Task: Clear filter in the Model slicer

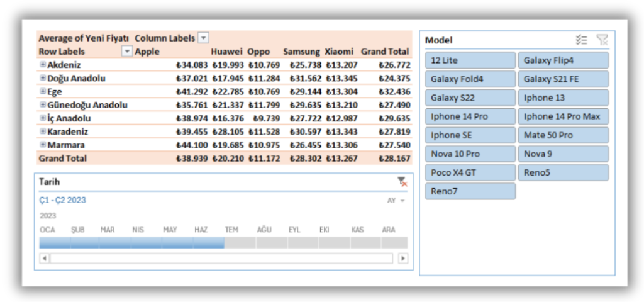Action: tap(602, 40)
